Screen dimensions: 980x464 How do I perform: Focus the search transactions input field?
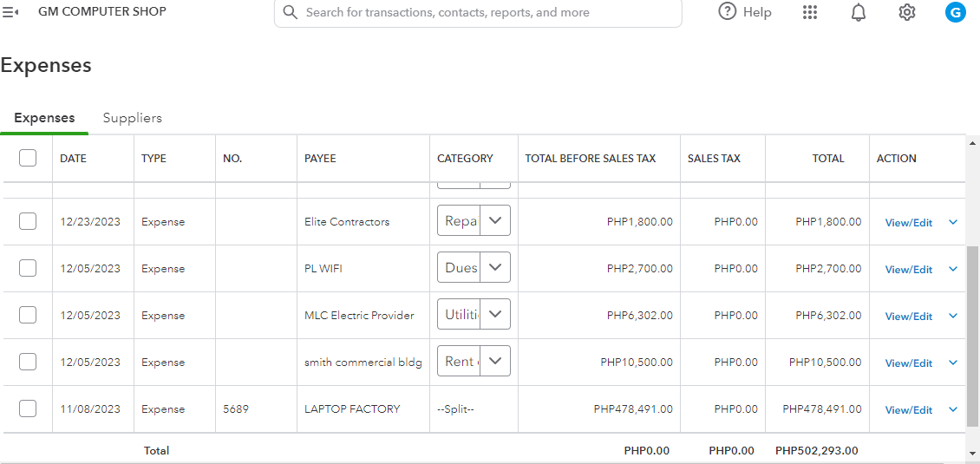[486, 13]
